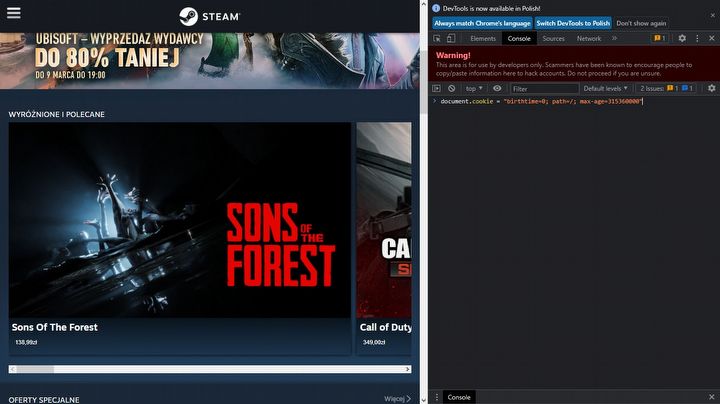Screen dimensions: 720x404
Task: Open DevTools settings gear
Action: 682,38
